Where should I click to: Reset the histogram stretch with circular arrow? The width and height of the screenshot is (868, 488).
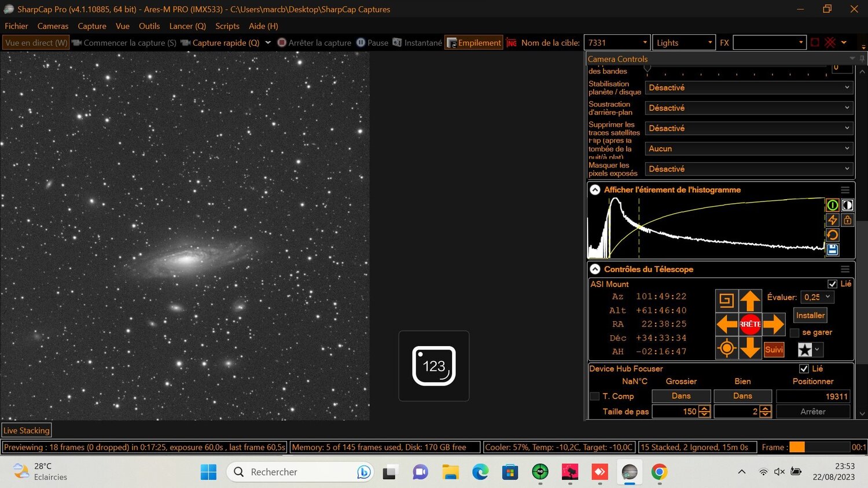pyautogui.click(x=832, y=235)
